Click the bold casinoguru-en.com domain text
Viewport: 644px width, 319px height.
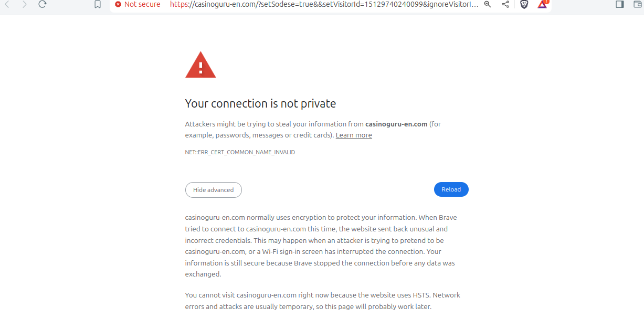click(396, 124)
